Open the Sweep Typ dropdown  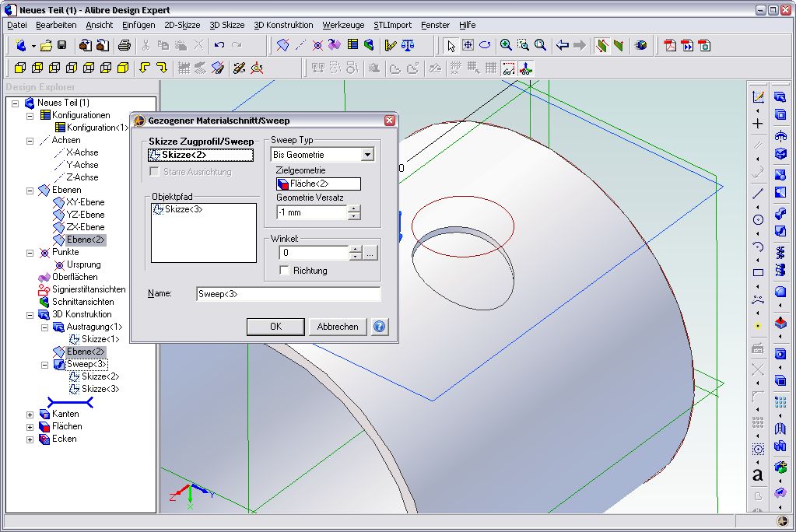pyautogui.click(x=367, y=154)
